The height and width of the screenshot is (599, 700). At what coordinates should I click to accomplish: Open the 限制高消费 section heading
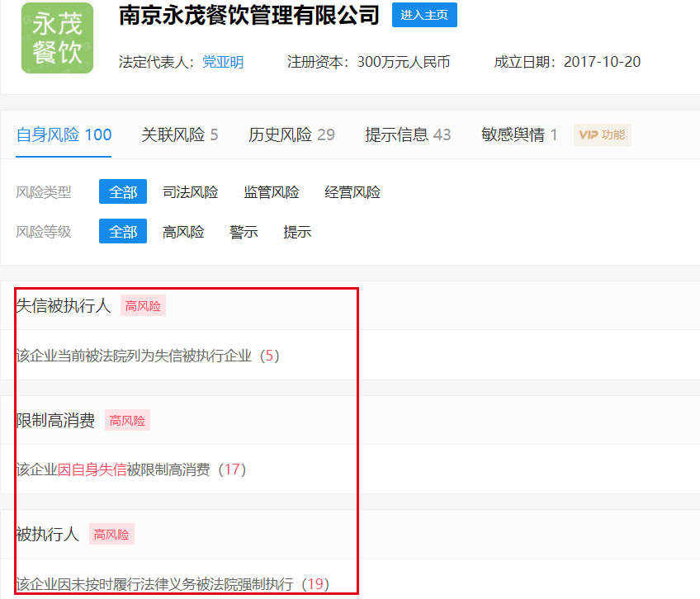click(55, 421)
